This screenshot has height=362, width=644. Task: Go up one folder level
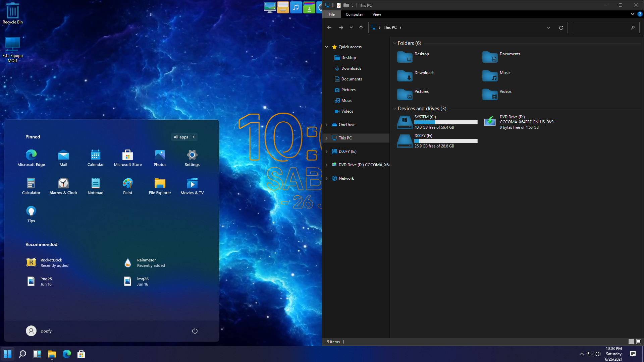coord(361,27)
